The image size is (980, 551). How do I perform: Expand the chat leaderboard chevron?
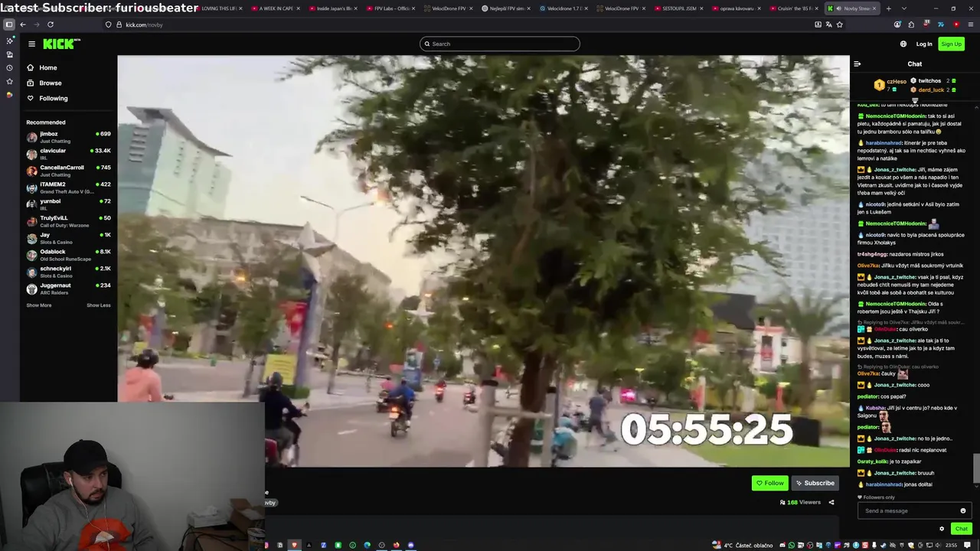pyautogui.click(x=914, y=100)
